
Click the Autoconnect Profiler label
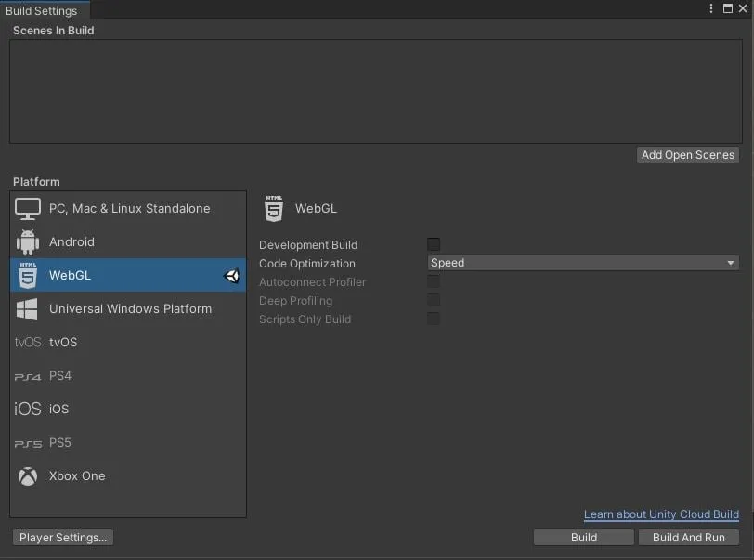(313, 282)
